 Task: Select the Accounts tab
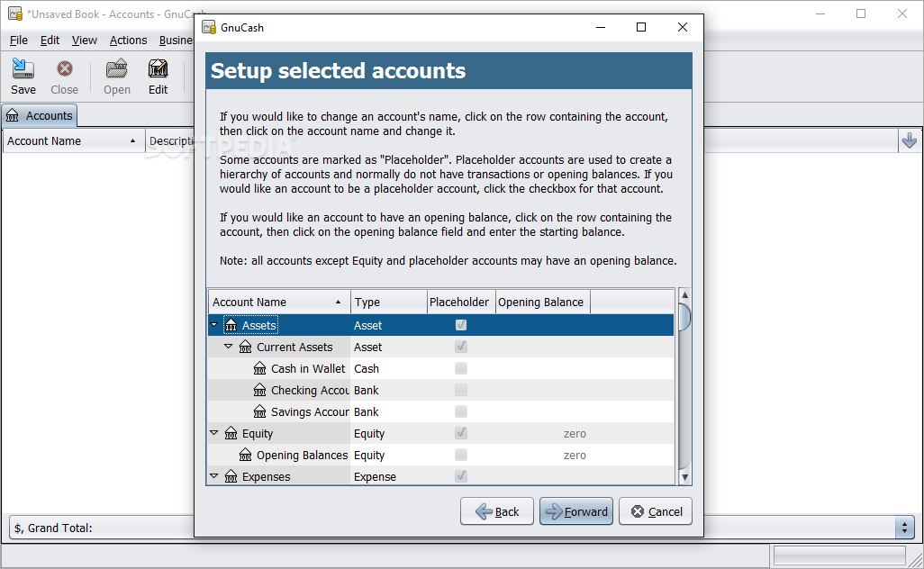(40, 115)
